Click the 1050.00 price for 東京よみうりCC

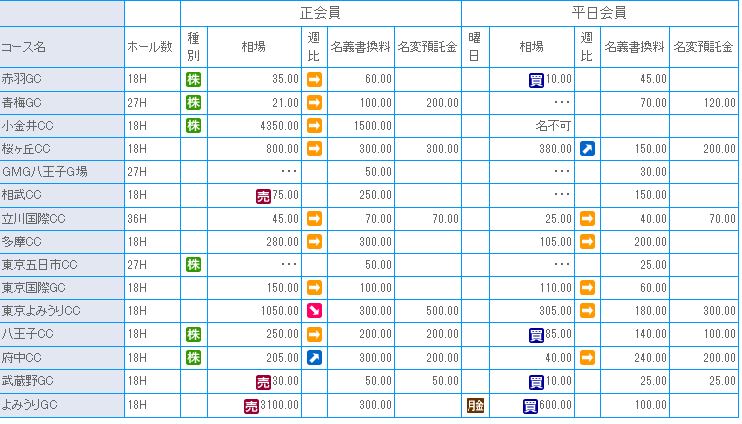click(x=280, y=311)
